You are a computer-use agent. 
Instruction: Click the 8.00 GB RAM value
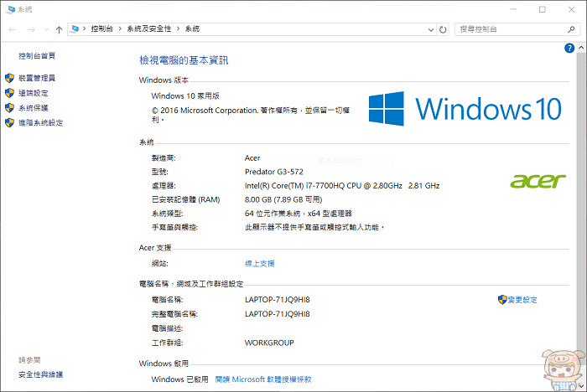point(283,199)
